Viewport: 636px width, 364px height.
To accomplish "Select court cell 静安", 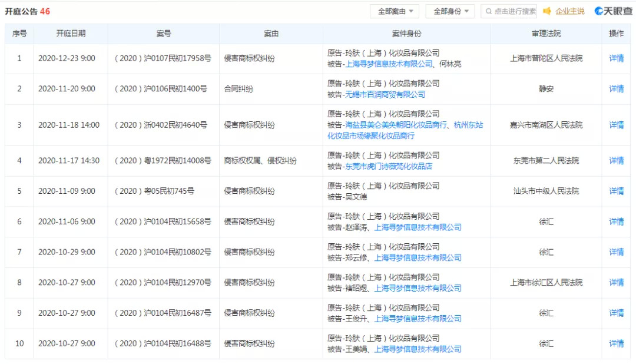I will [x=546, y=89].
